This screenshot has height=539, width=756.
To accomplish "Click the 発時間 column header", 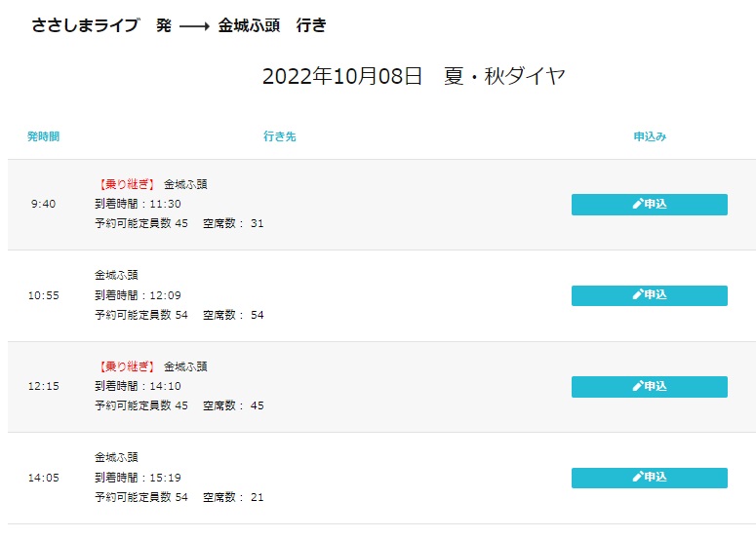I will 43,136.
